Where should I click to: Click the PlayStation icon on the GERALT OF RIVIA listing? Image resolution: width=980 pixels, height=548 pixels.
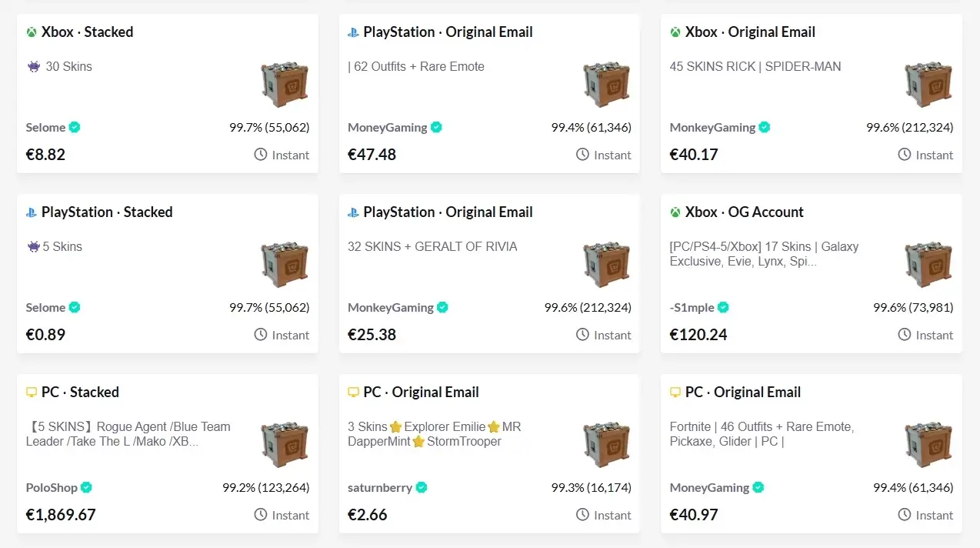(x=352, y=212)
